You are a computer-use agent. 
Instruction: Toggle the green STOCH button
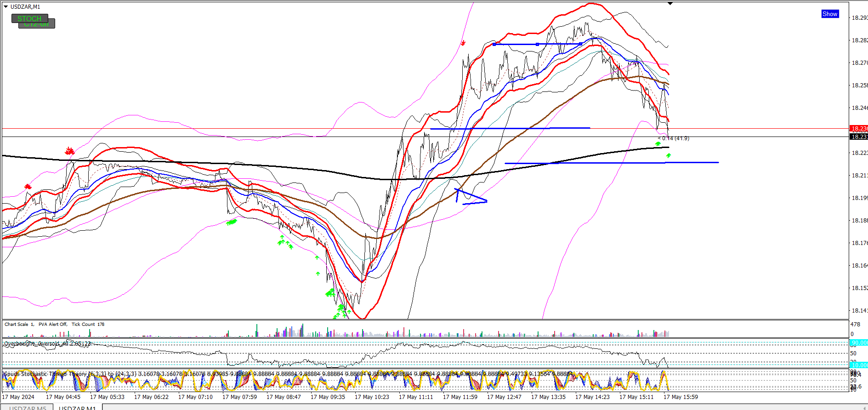point(29,18)
